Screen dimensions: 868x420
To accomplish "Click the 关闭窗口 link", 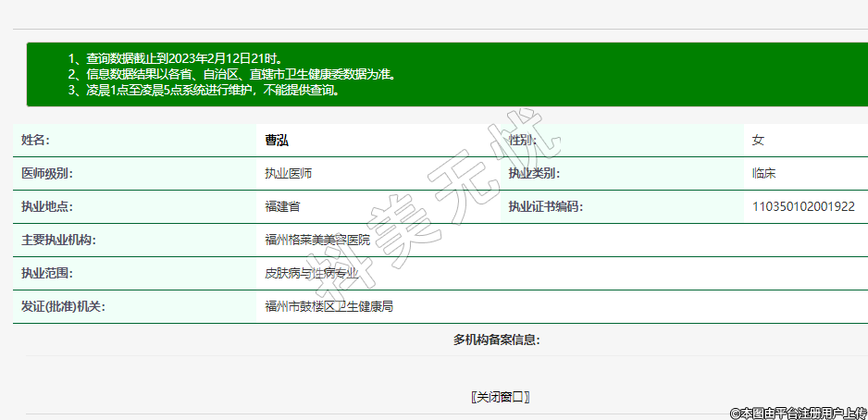I will [x=500, y=397].
